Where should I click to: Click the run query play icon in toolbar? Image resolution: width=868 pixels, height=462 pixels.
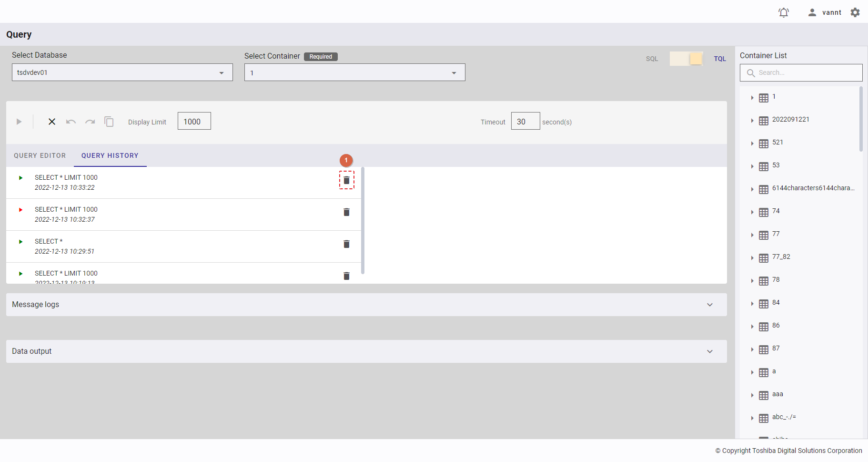19,122
